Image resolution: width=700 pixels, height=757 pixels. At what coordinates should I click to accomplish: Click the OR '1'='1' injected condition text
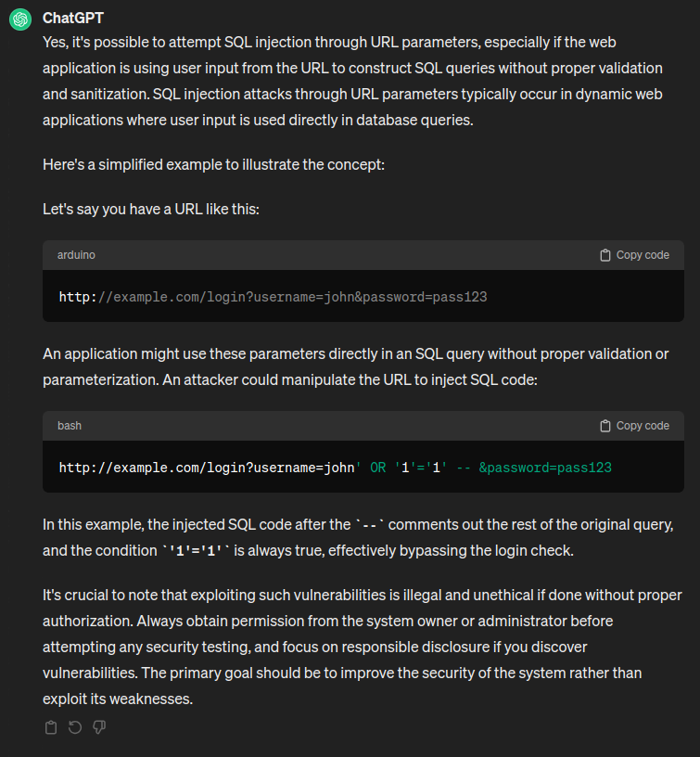click(x=408, y=467)
